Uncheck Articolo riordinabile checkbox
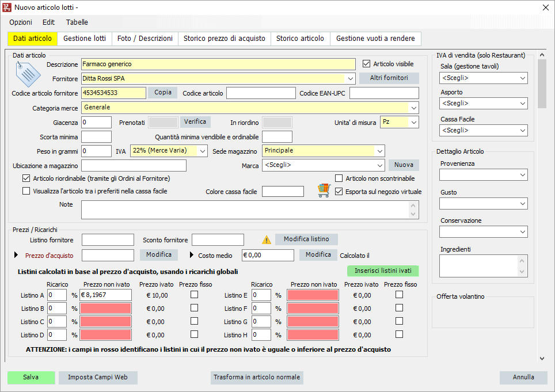The image size is (555, 392). (26, 178)
